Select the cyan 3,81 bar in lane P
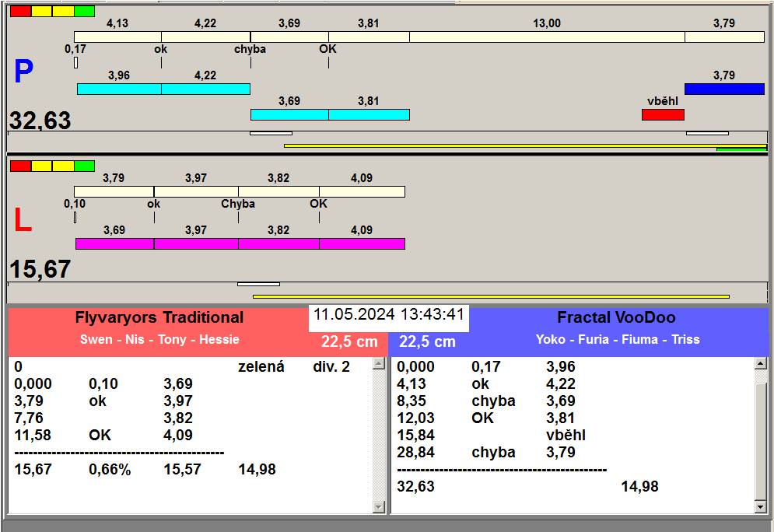This screenshot has width=774, height=532. pos(369,114)
